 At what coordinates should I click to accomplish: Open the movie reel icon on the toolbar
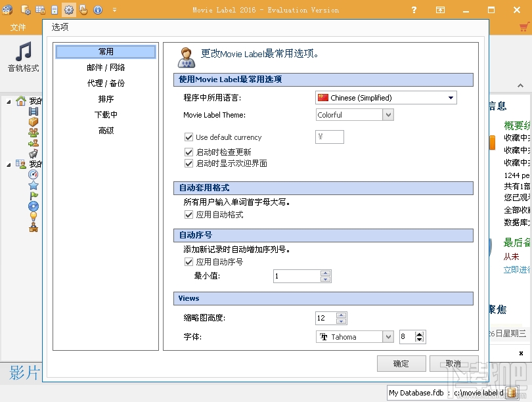[x=7, y=9]
